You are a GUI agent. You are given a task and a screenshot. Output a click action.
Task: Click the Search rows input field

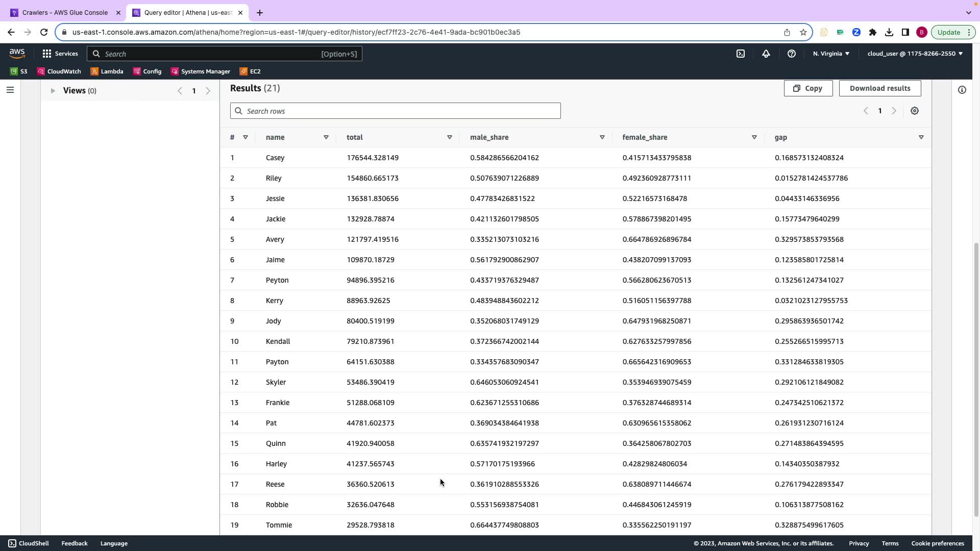396,111
